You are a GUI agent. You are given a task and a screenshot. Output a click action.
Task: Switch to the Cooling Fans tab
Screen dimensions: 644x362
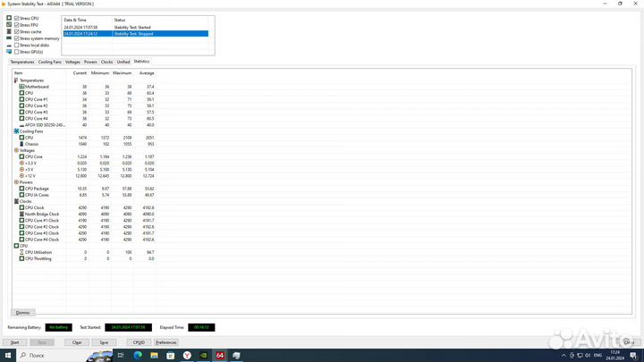coord(50,62)
